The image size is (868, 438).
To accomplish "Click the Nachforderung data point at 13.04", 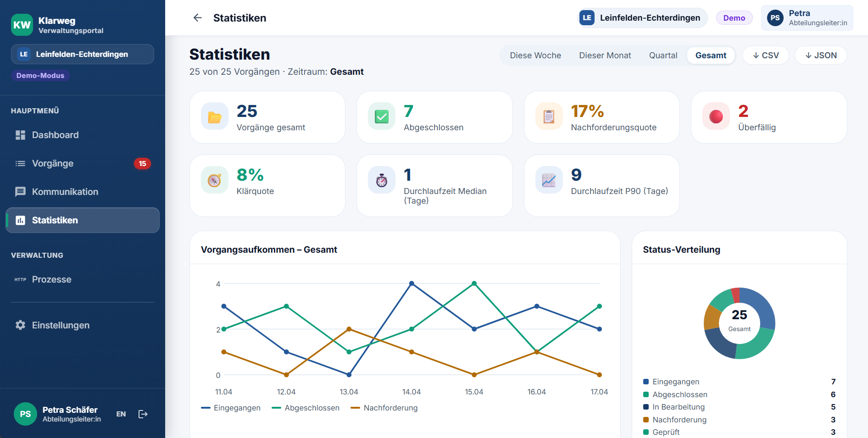I will click(349, 329).
